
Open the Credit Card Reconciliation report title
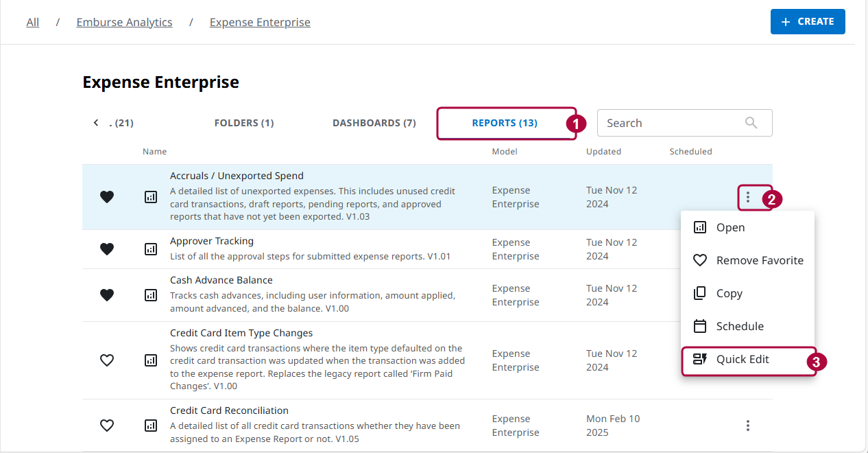pos(229,410)
